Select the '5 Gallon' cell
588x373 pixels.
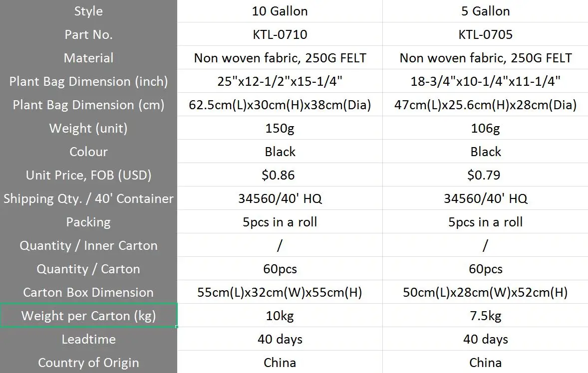point(485,11)
